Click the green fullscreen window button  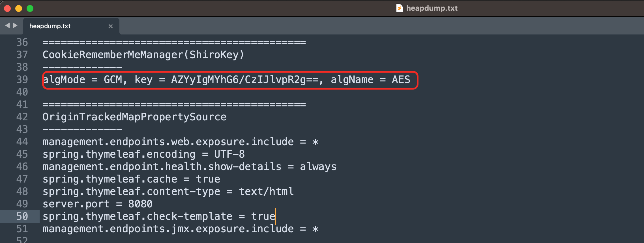pyautogui.click(x=30, y=8)
